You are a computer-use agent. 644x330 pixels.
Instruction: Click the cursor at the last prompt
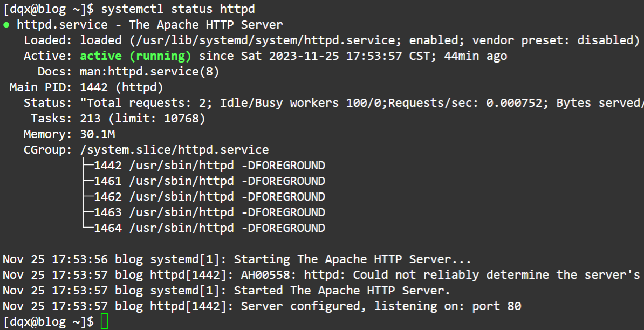104,321
